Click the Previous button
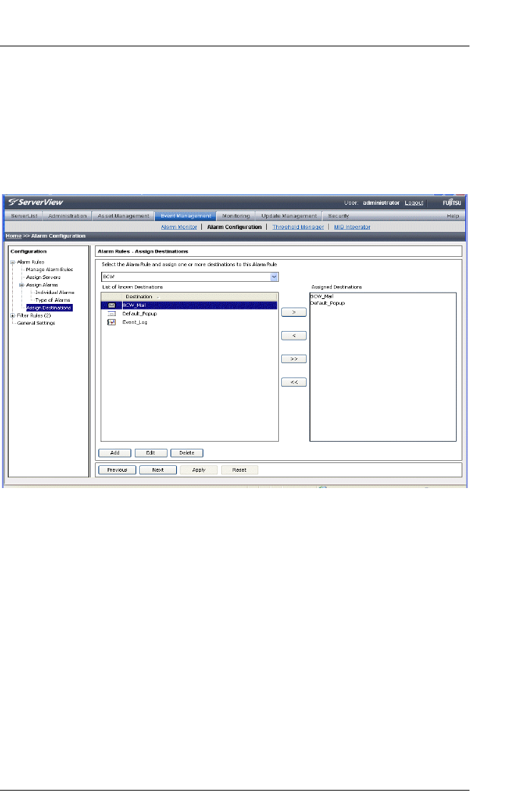This screenshot has width=513, height=812. (118, 470)
